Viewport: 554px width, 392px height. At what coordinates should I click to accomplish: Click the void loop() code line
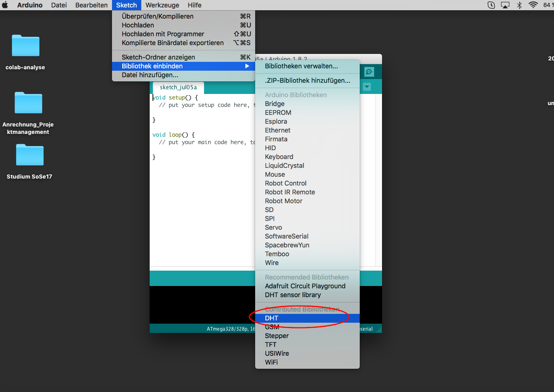coord(173,135)
